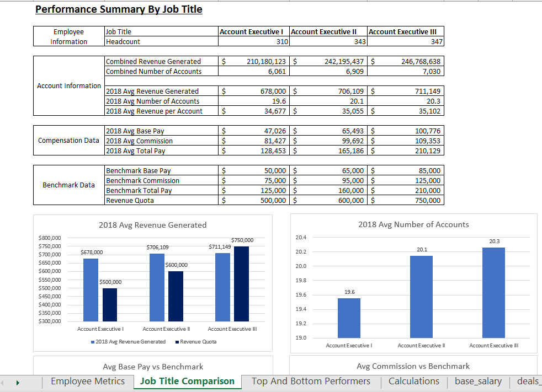Click the Avg Base Pay vs Benchmark chart title
542x392 pixels.
153,367
